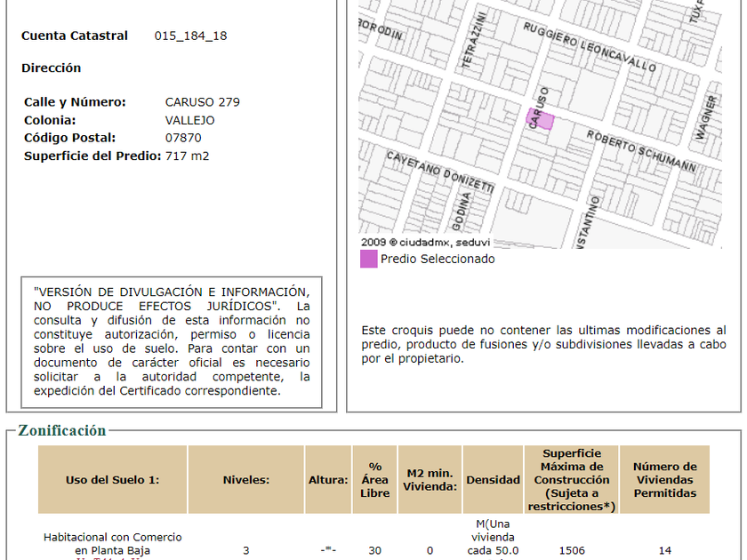Click the 'Calle y Número:' label
Image resolution: width=747 pixels, height=560 pixels.
coord(75,102)
